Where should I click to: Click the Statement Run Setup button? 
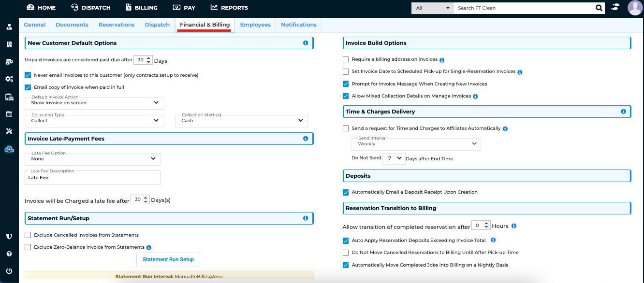point(168,259)
